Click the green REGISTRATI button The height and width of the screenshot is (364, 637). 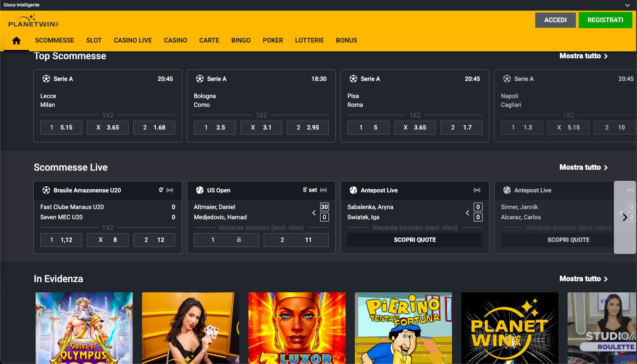605,20
